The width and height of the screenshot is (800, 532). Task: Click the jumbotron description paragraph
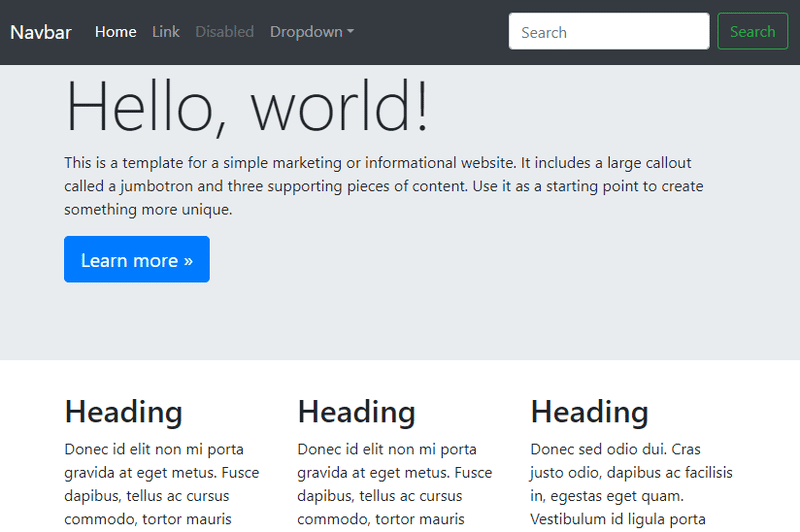384,186
